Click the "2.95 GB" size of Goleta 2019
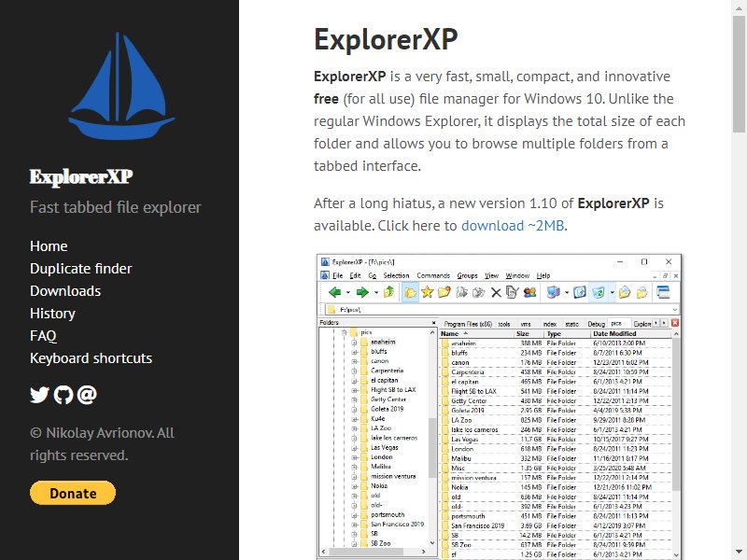The height and width of the screenshot is (560, 747). (530, 411)
